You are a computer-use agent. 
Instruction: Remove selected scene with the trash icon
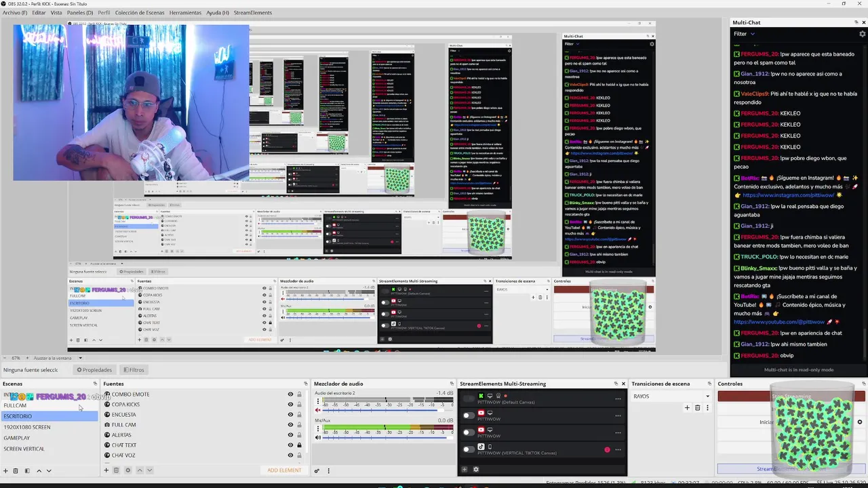coord(16,470)
